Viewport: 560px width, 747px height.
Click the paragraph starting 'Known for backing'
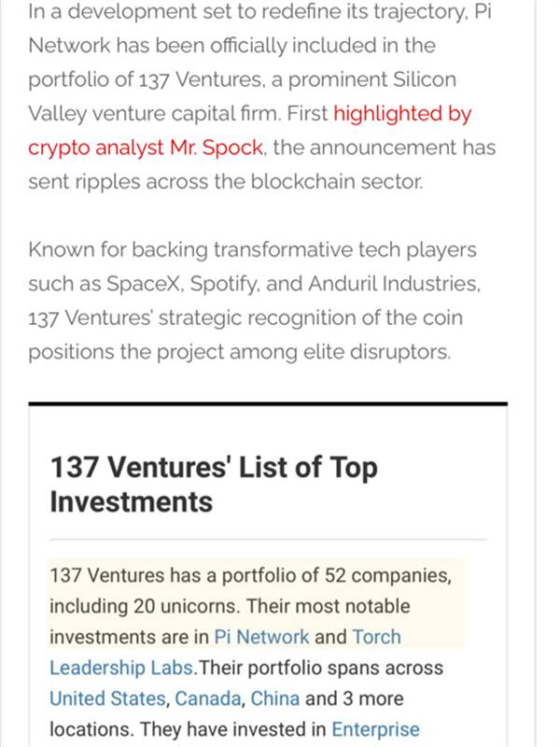[254, 301]
